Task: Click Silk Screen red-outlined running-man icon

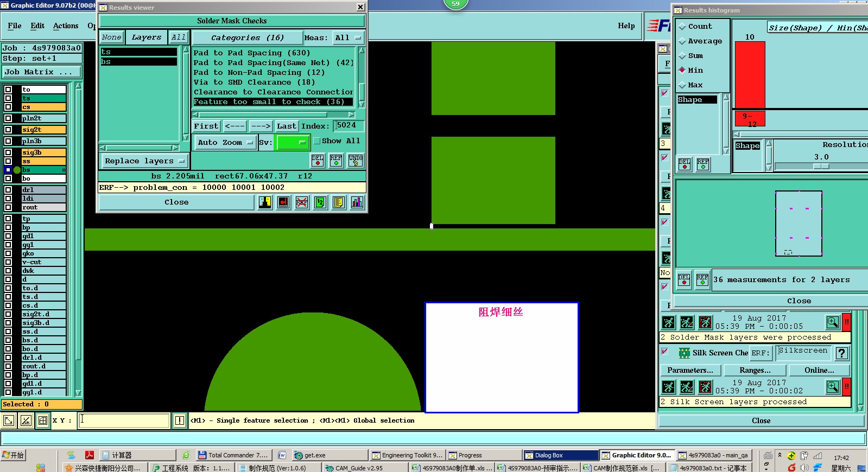Action: coord(705,387)
